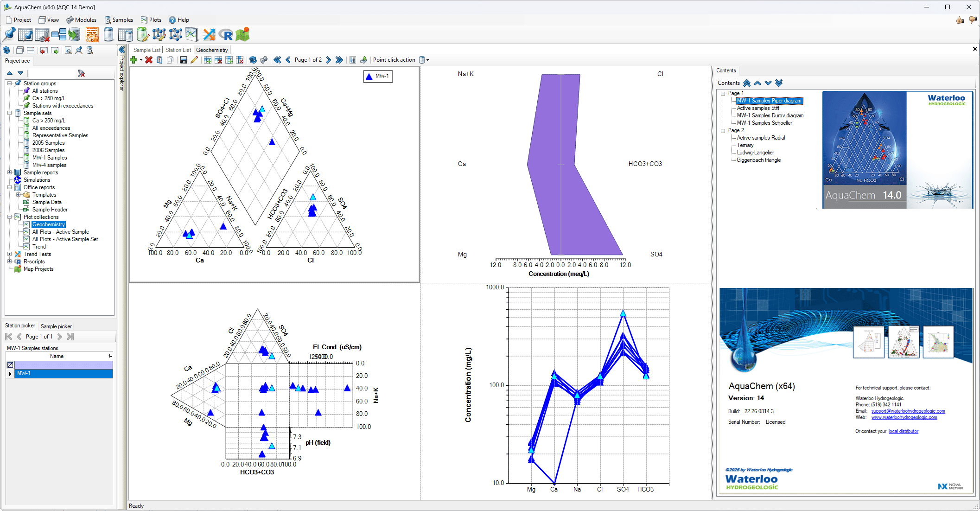The width and height of the screenshot is (980, 511).
Task: Collapse the Plot collections node
Action: coord(9,217)
